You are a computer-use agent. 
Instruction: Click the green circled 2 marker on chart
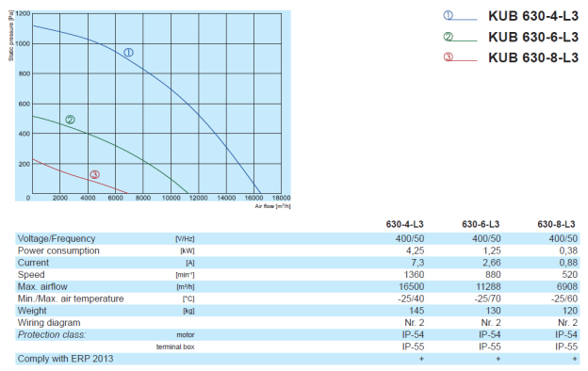point(70,120)
